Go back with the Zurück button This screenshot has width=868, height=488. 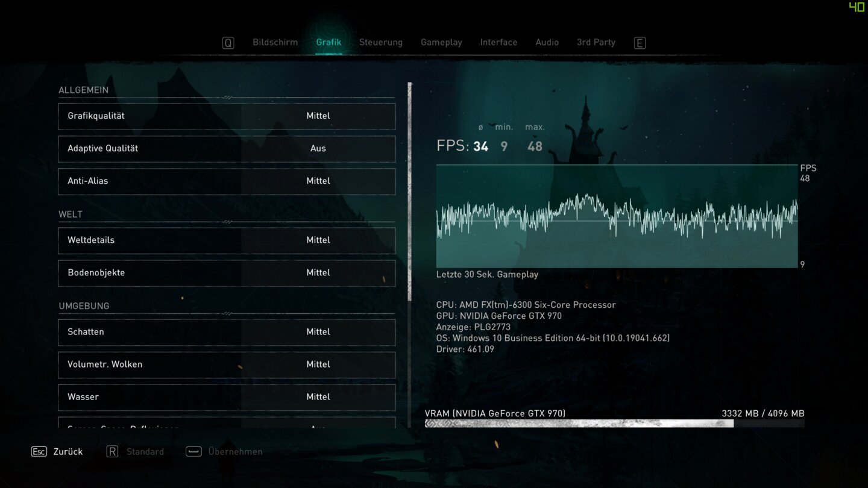coord(68,451)
